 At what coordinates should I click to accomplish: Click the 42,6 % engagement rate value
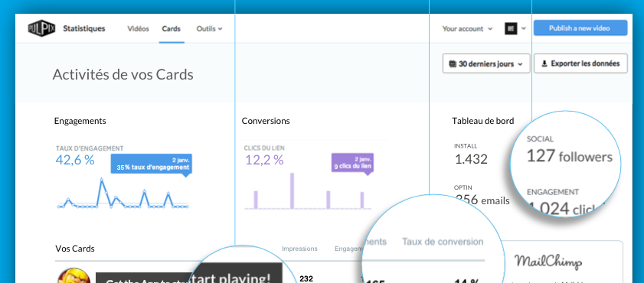click(x=75, y=160)
